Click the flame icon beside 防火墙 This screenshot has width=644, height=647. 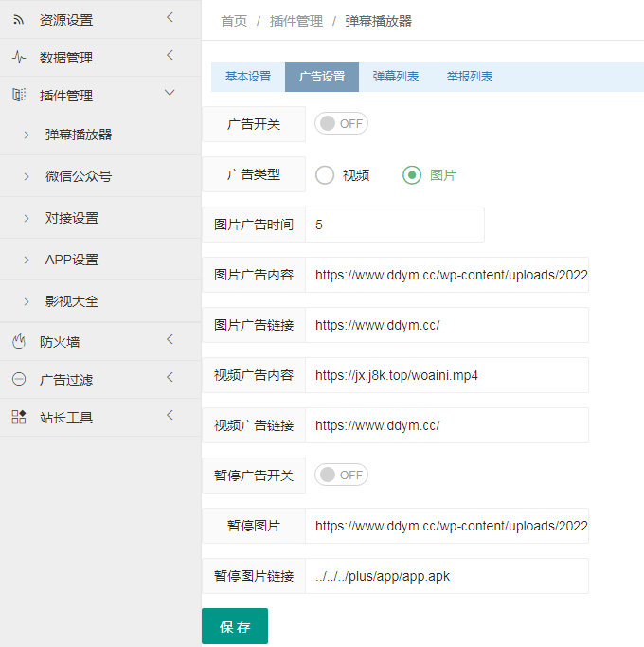(x=19, y=342)
